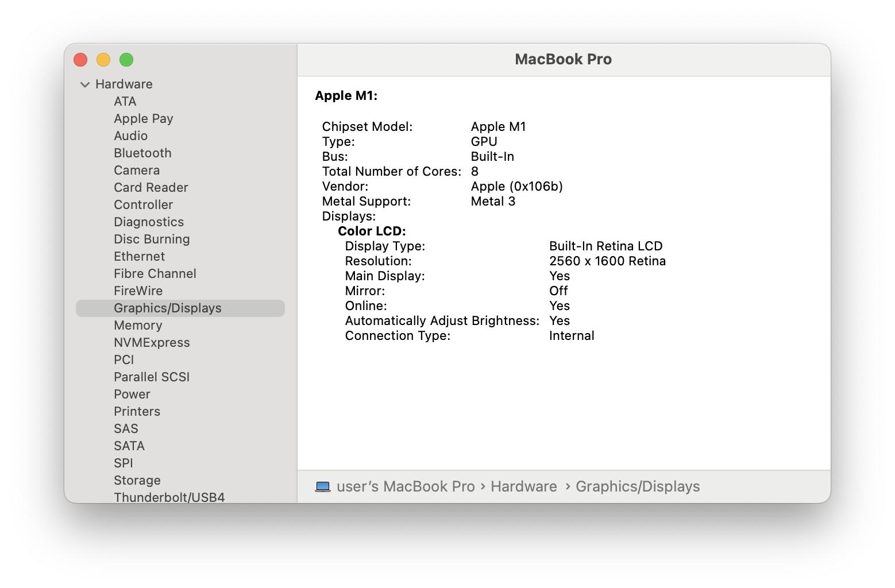Show Bluetooth hardware information
The width and height of the screenshot is (895, 588).
pos(142,153)
